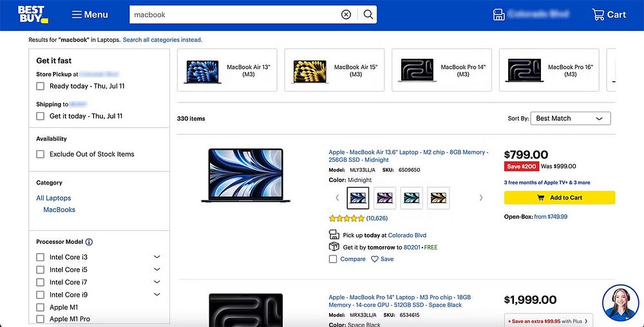Image resolution: width=644 pixels, height=327 pixels.
Task: Choose the gold wallpaper color swatch
Action: coord(438,198)
